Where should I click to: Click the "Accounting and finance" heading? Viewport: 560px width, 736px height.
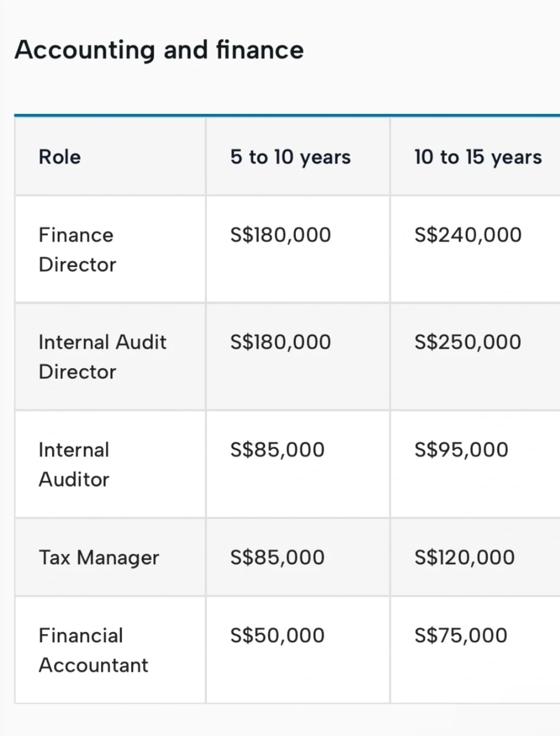tap(159, 50)
